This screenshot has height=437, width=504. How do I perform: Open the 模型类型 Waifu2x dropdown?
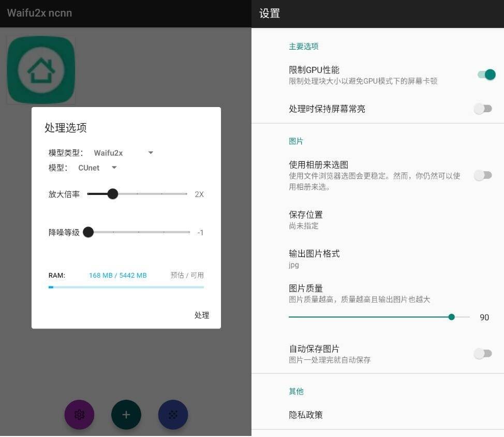pos(123,153)
